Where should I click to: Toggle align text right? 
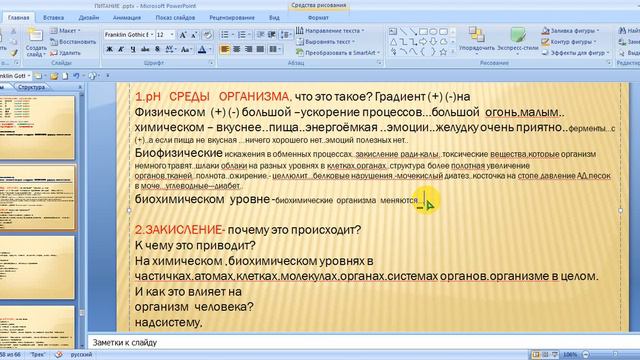(x=249, y=49)
